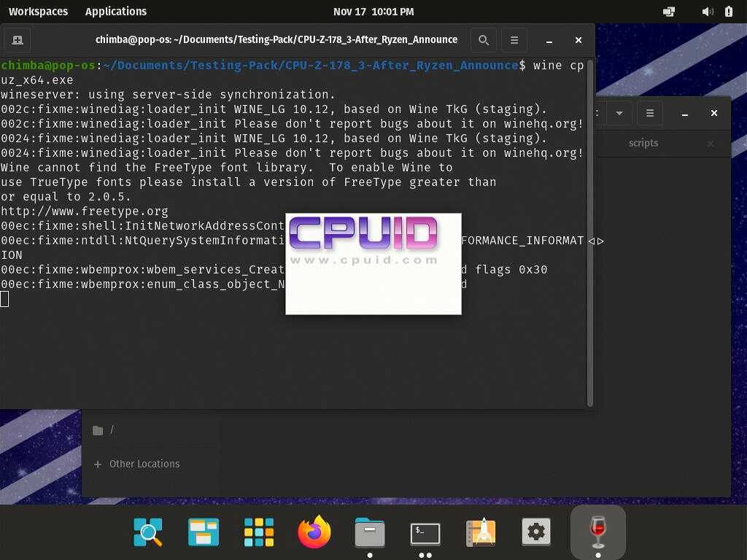Open a new terminal tab icon

click(x=18, y=40)
